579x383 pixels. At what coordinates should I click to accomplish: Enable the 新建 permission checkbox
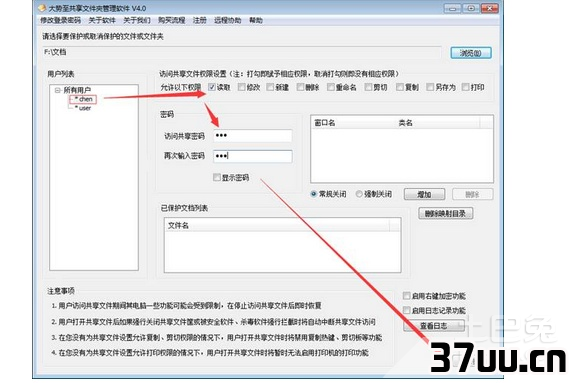pyautogui.click(x=270, y=87)
